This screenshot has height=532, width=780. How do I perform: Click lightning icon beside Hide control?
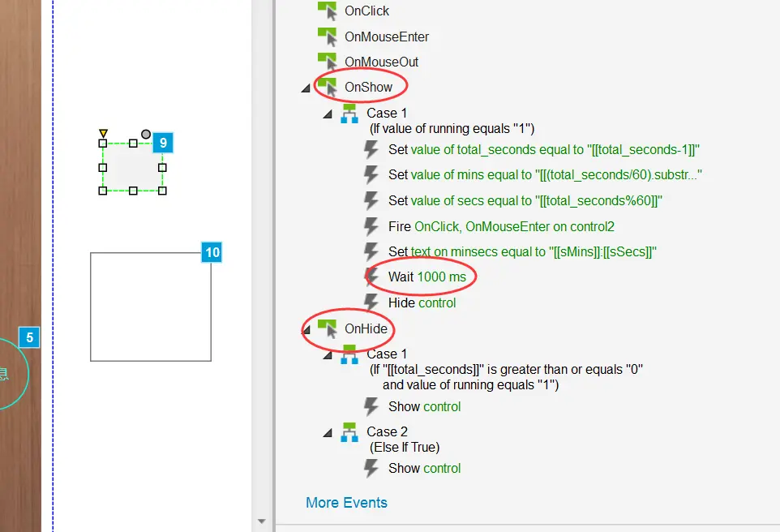pyautogui.click(x=371, y=303)
